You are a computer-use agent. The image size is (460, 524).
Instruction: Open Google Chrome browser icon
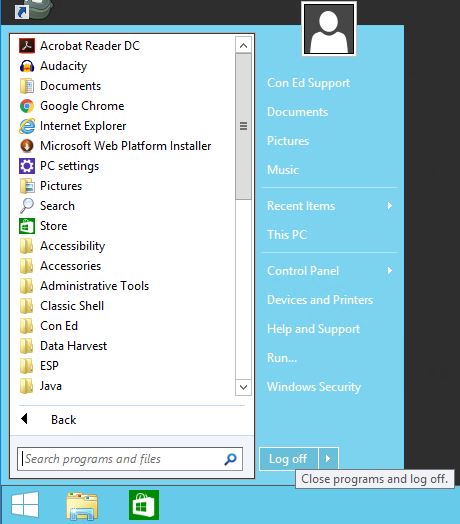[27, 106]
